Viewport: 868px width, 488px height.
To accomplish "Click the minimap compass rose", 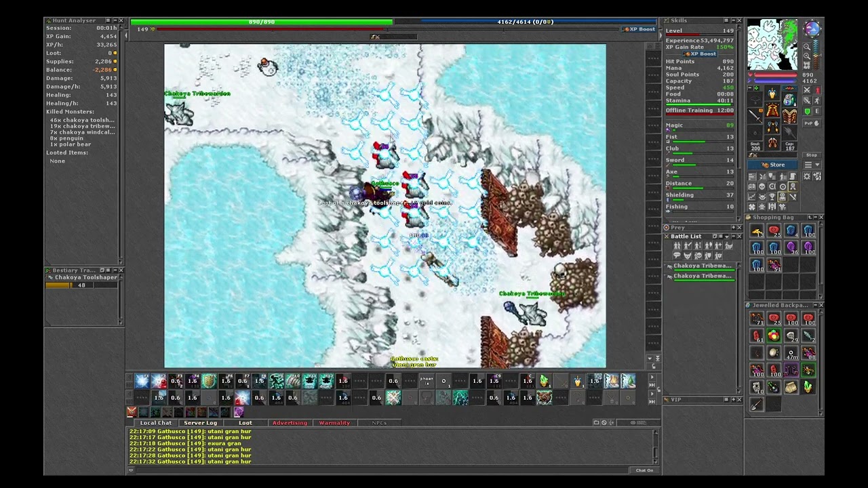I will click(x=812, y=28).
